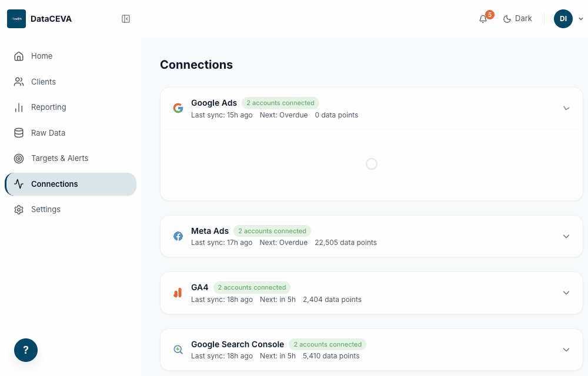This screenshot has width=588, height=376.
Task: Open Raw Data in sidebar
Action: point(71,133)
